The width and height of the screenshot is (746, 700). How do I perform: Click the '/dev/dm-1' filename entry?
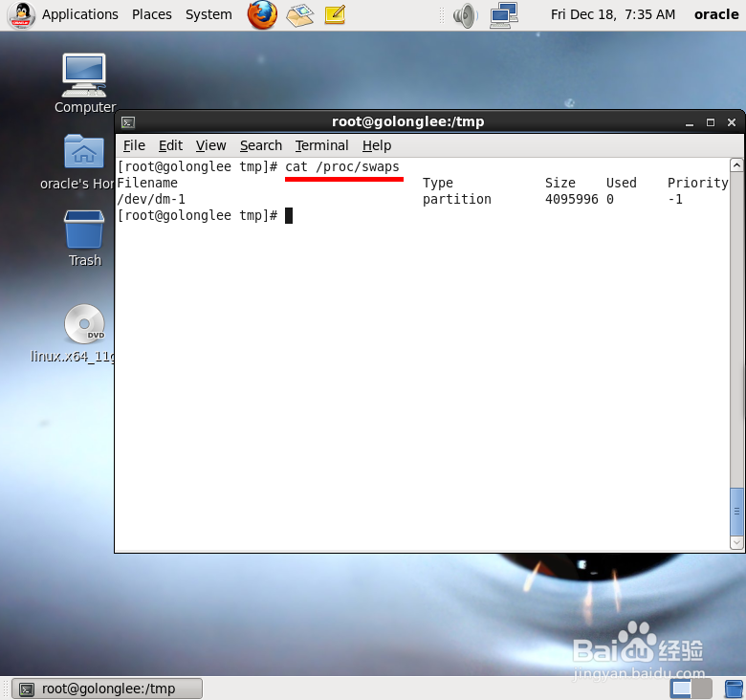pyautogui.click(x=151, y=199)
